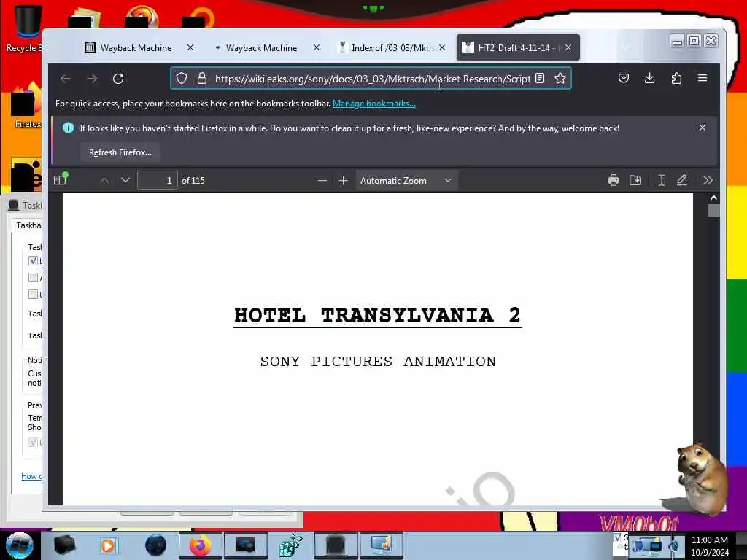Viewport: 747px width, 560px height.
Task: Click the Windows Start orb
Action: coord(19,545)
